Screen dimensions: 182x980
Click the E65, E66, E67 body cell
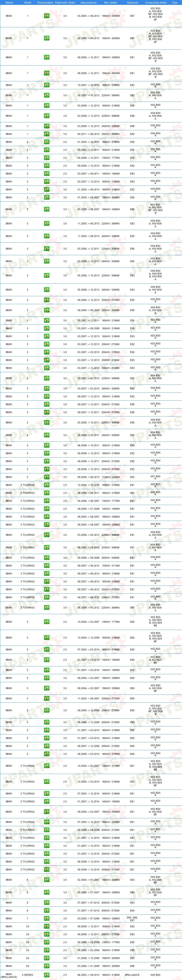tap(132, 919)
